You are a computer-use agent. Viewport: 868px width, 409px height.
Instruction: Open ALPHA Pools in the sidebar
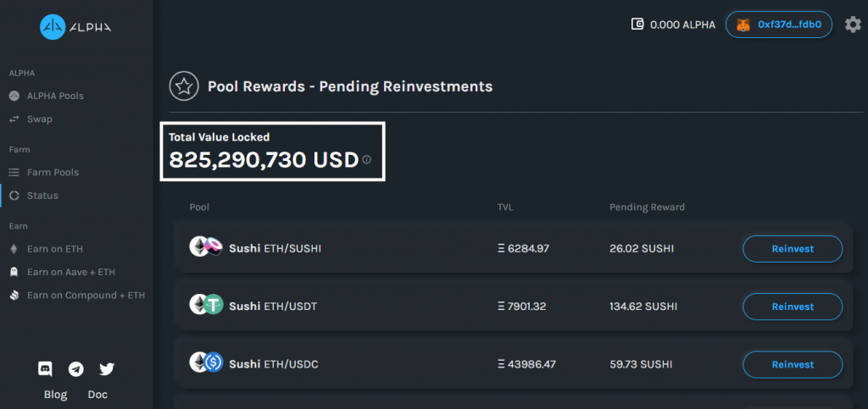(x=55, y=96)
